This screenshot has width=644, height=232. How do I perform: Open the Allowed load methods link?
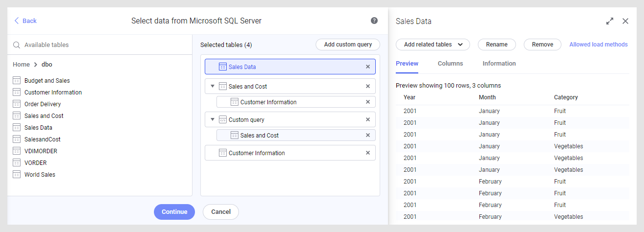[x=598, y=45]
